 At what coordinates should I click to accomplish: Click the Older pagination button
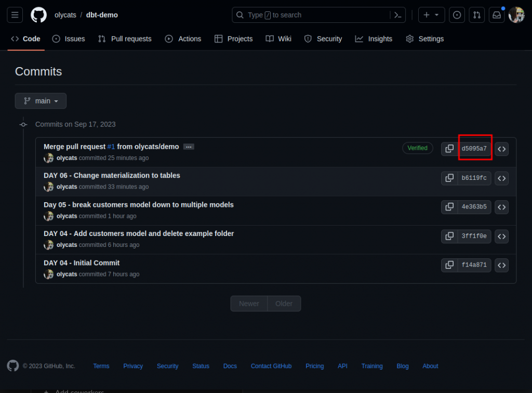tap(284, 304)
